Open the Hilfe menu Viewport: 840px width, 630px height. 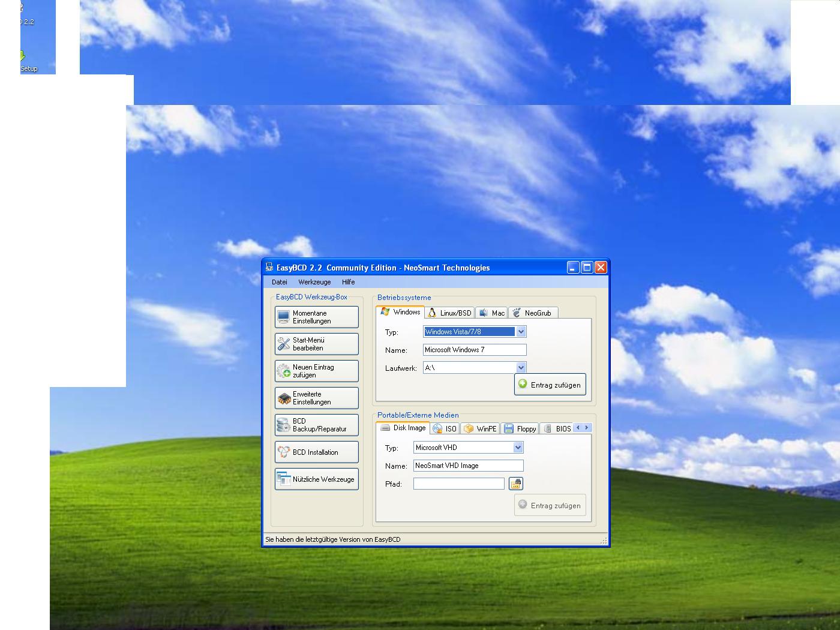pyautogui.click(x=349, y=282)
